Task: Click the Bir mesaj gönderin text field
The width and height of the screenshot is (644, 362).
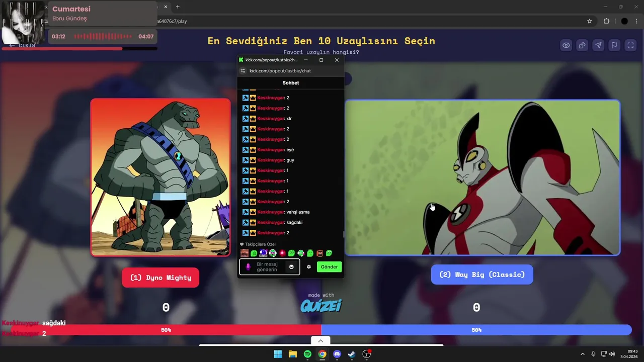Action: pyautogui.click(x=270, y=267)
